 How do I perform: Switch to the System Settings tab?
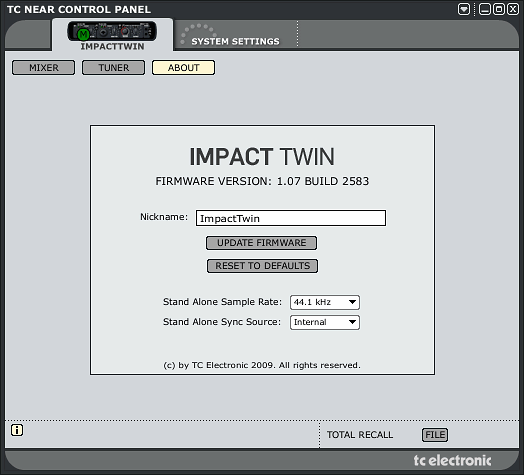pyautogui.click(x=235, y=35)
